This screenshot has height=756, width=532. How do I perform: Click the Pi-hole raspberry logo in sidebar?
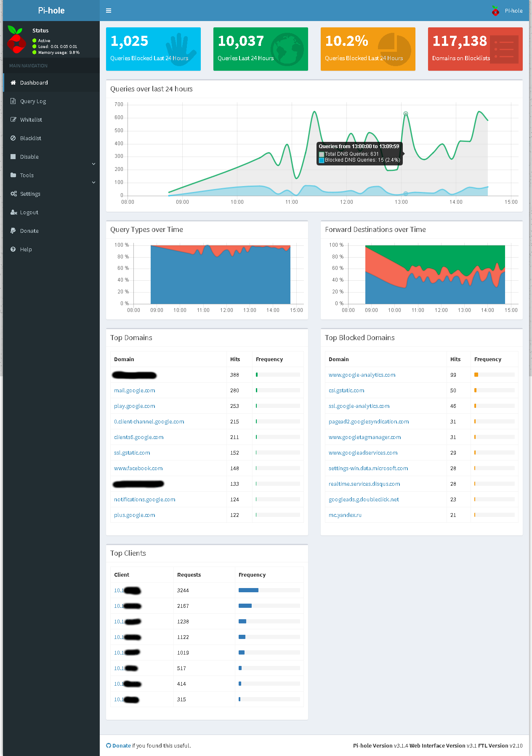[x=16, y=40]
